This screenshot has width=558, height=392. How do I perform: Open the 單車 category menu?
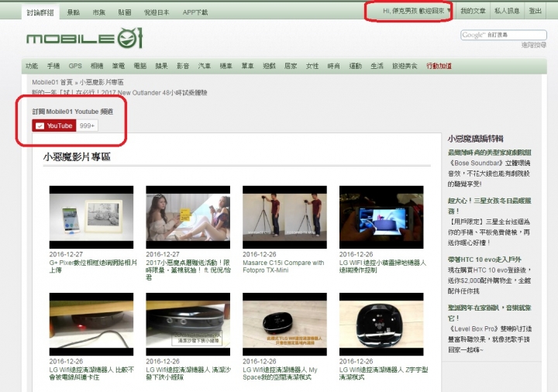click(x=247, y=66)
